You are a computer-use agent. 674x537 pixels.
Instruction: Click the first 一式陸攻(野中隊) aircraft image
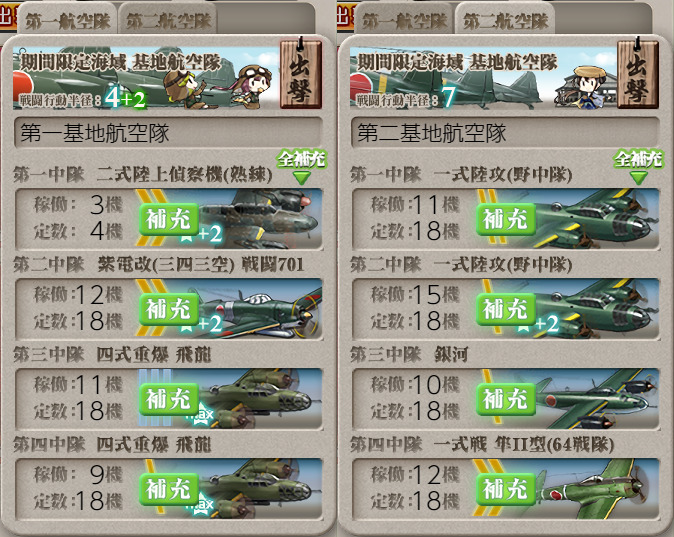[x=597, y=219]
